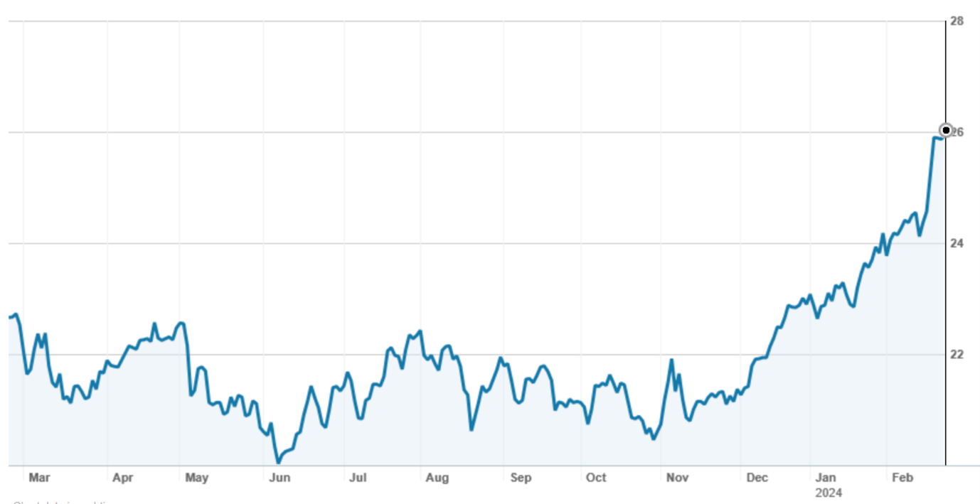This screenshot has width=980, height=504.
Task: Click the line's lowest point near June
Action: pyautogui.click(x=278, y=462)
